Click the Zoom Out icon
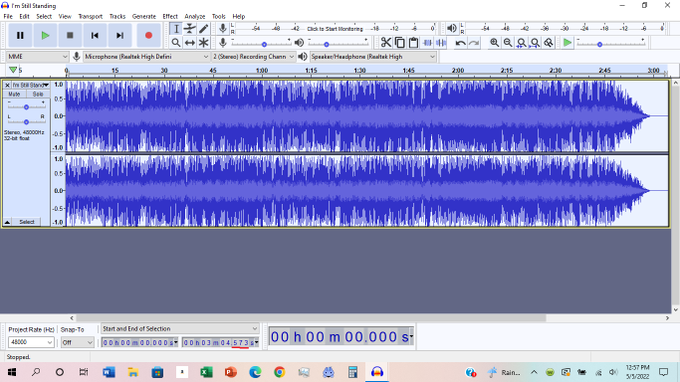680x382 pixels. (507, 42)
